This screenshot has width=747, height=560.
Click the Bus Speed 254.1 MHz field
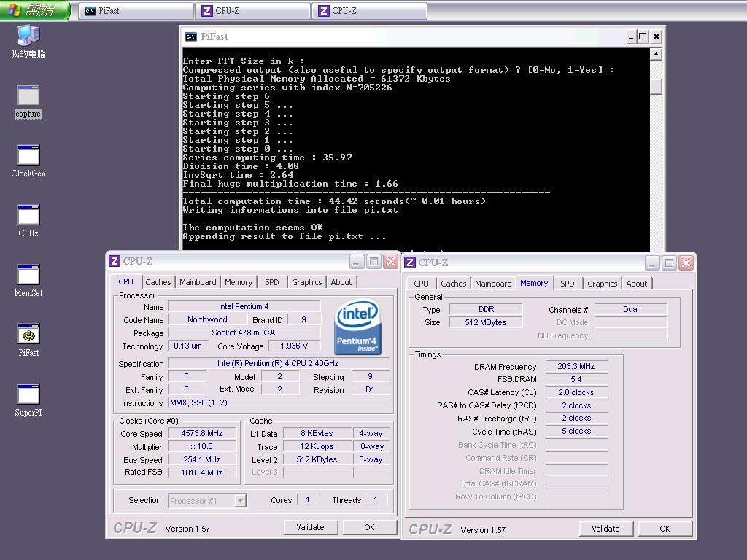tap(202, 459)
